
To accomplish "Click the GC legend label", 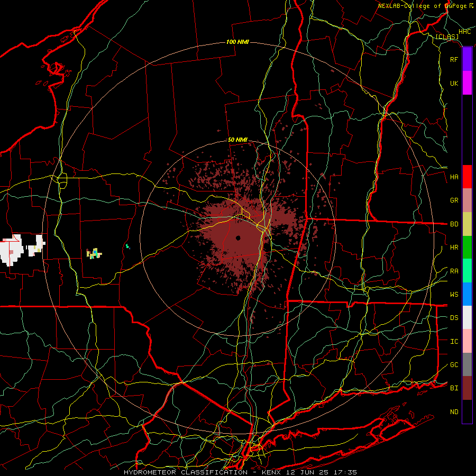I will point(454,365).
